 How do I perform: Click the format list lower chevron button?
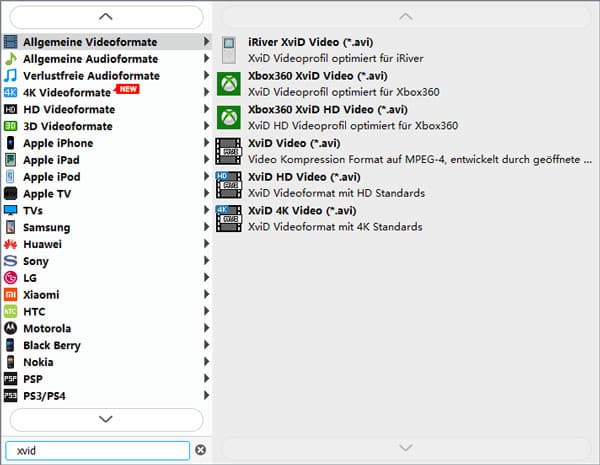[x=106, y=419]
